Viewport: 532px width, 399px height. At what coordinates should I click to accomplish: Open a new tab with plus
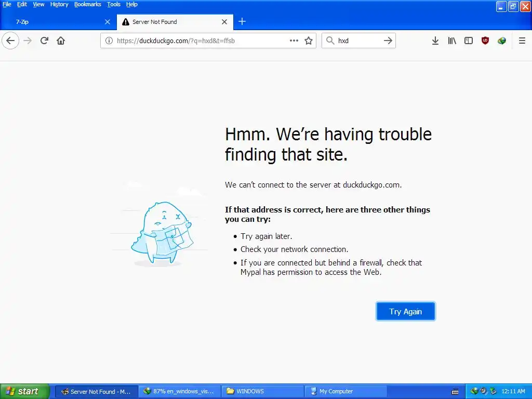242,22
